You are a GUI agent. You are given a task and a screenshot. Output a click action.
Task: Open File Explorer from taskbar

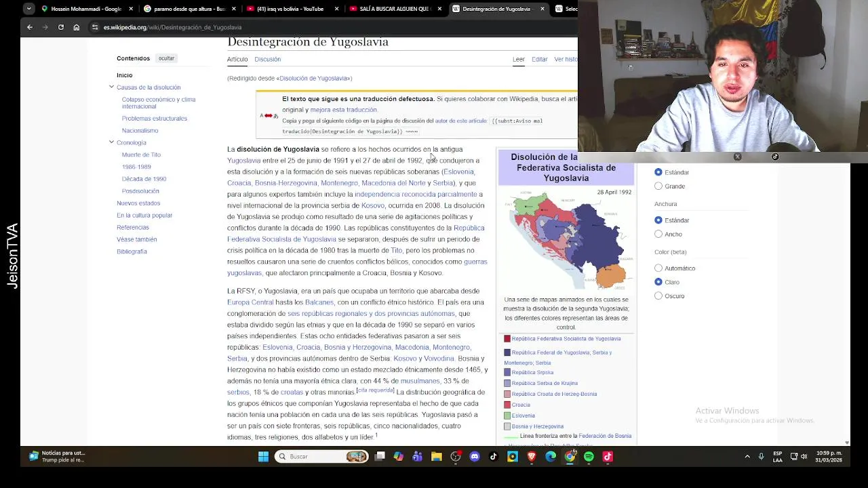[x=437, y=457]
